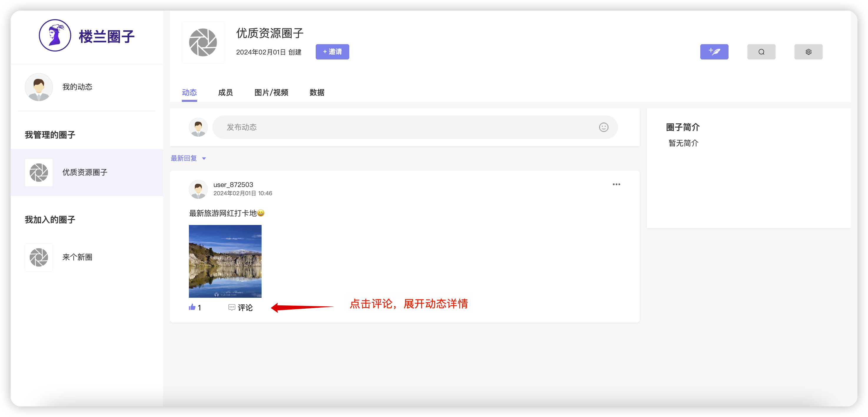Click the user_872503 post avatar

pos(198,189)
